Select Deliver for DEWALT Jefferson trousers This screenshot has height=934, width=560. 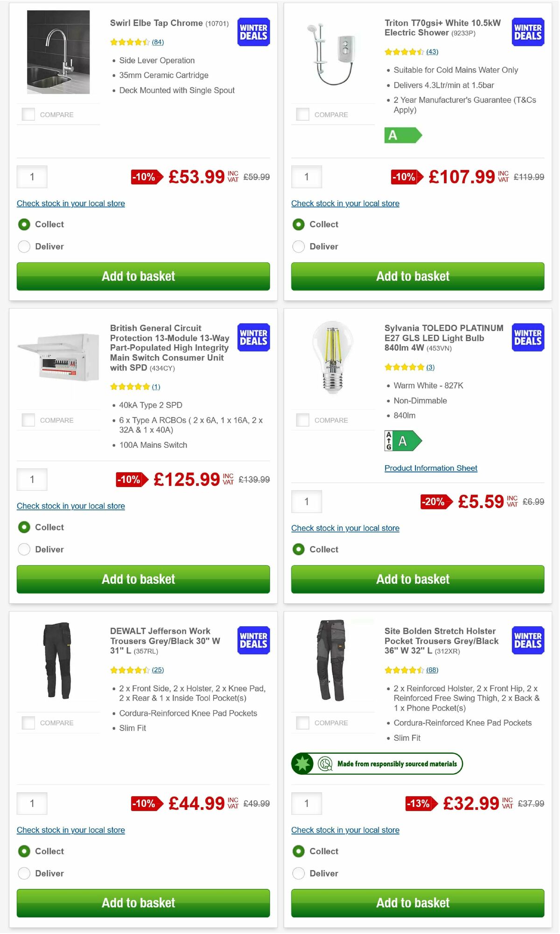tap(24, 873)
